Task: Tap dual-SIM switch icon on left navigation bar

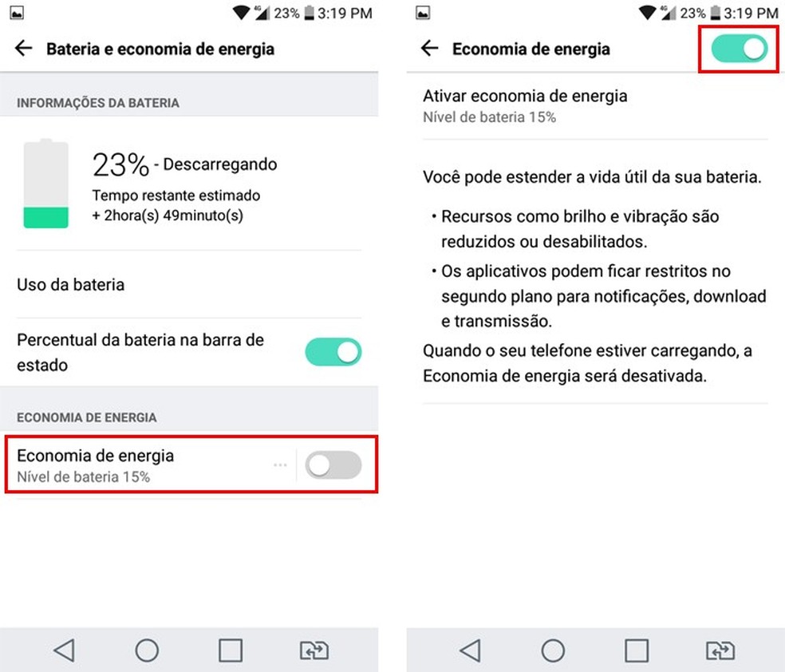Action: click(314, 650)
